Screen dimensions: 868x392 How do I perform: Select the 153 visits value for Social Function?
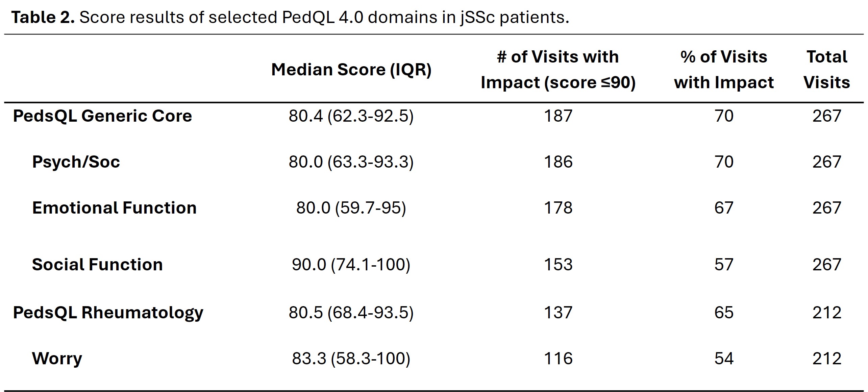tap(558, 265)
